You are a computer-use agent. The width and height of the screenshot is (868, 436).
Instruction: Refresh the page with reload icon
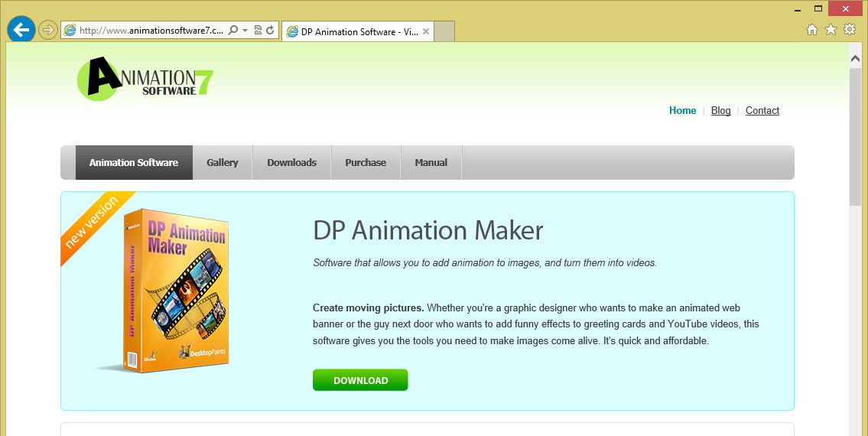click(270, 30)
